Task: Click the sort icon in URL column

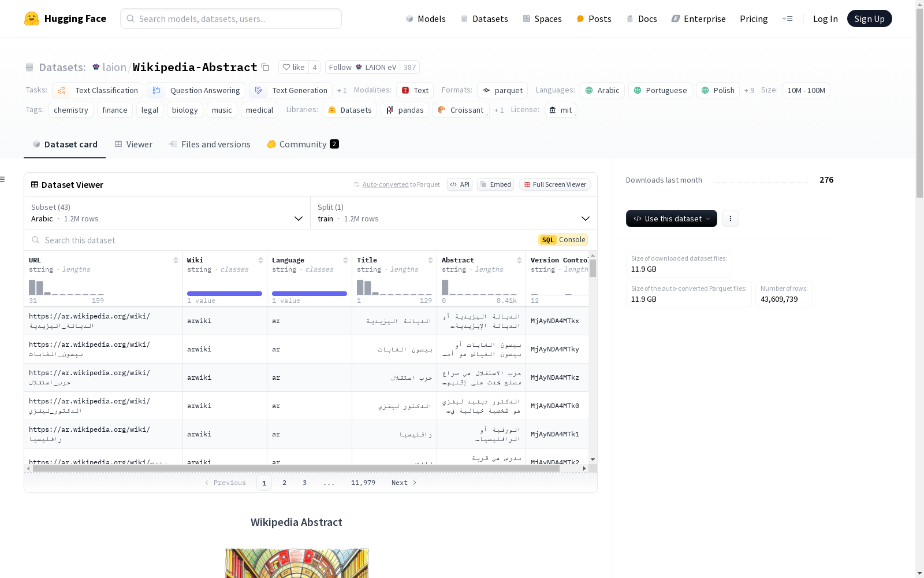Action: point(176,260)
